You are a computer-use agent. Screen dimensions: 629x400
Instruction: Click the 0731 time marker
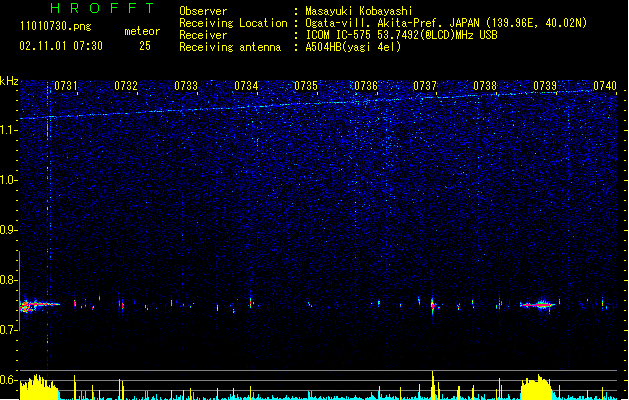point(66,86)
